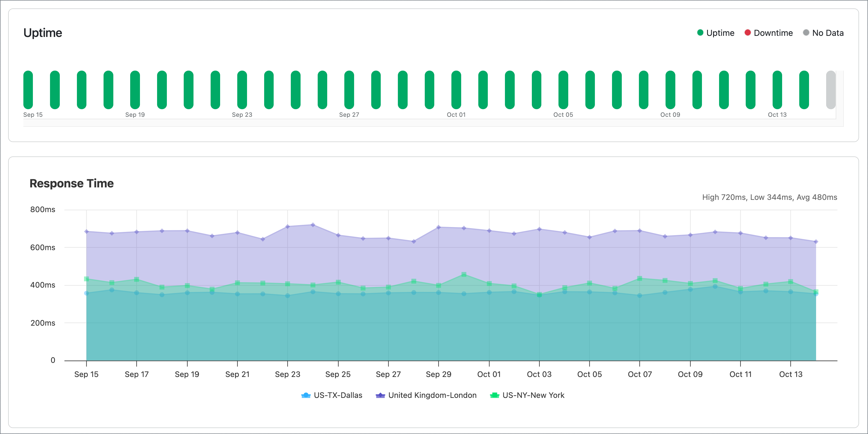868x434 pixels.
Task: Toggle US-NY-New York series in legend
Action: tap(527, 395)
